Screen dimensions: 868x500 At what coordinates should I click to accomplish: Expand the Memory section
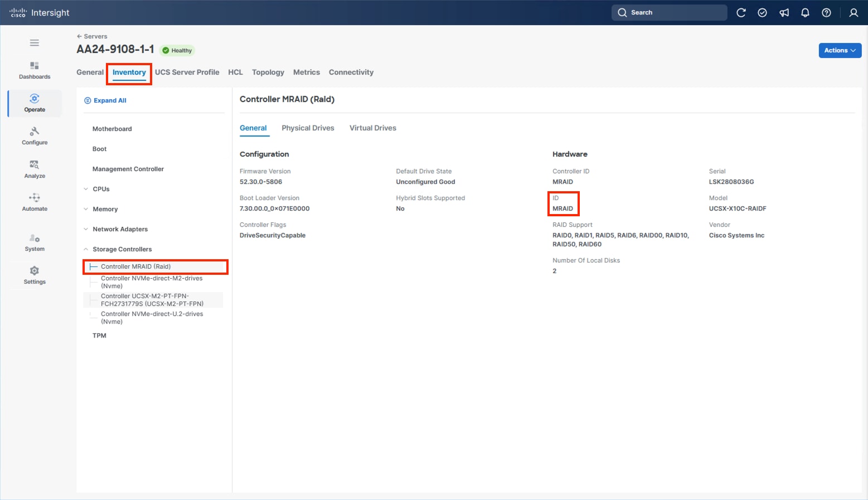tap(105, 209)
